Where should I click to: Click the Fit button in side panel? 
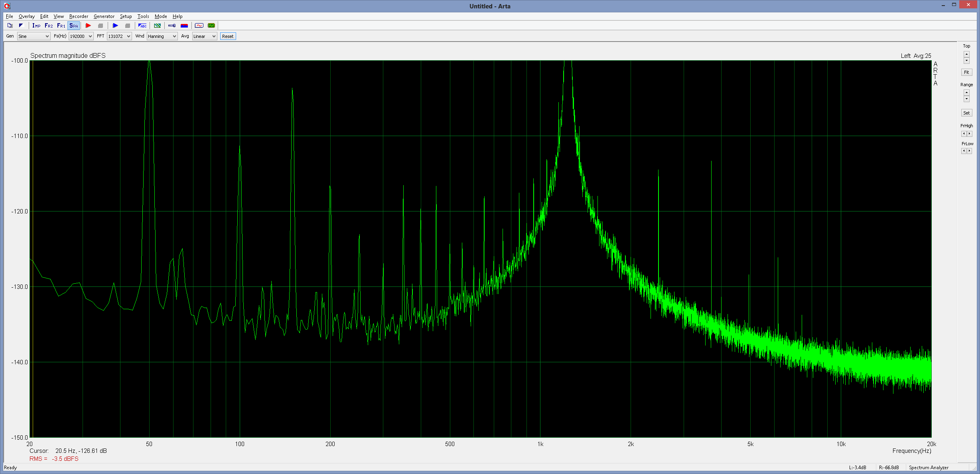point(966,72)
